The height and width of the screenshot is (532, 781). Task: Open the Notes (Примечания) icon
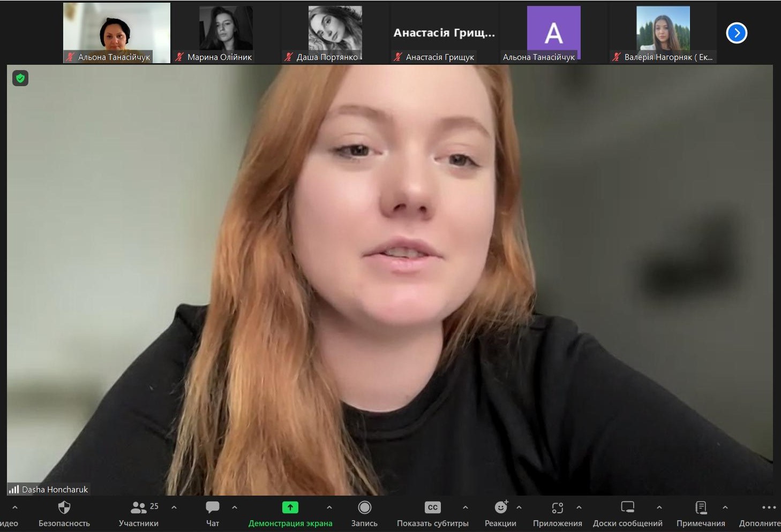(701, 507)
